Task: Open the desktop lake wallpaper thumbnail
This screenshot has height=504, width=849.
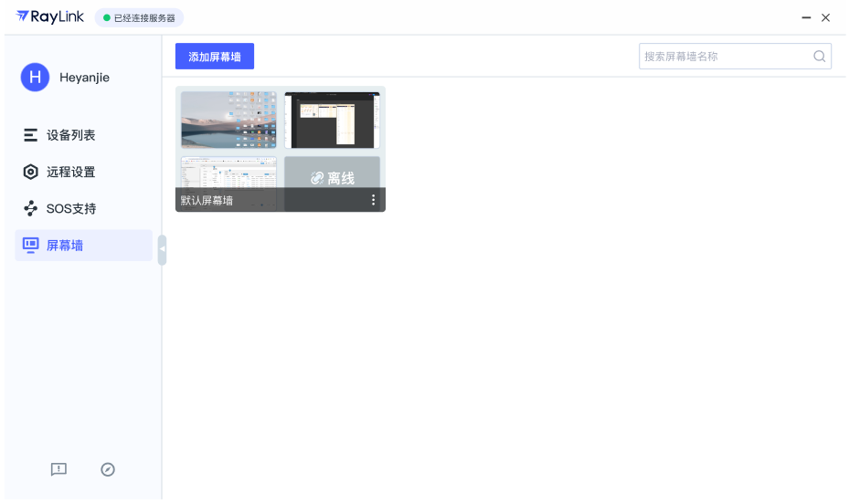Action: click(228, 120)
